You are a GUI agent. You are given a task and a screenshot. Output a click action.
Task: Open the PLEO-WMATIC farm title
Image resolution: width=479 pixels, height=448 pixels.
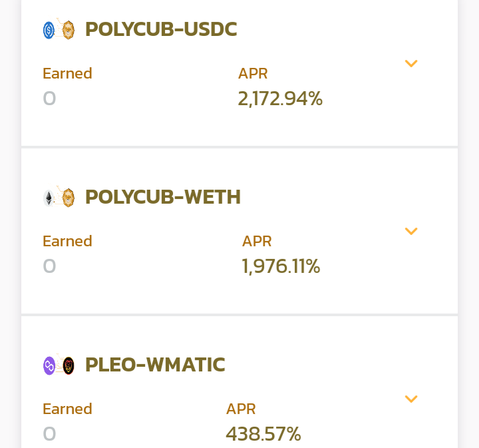coord(155,365)
